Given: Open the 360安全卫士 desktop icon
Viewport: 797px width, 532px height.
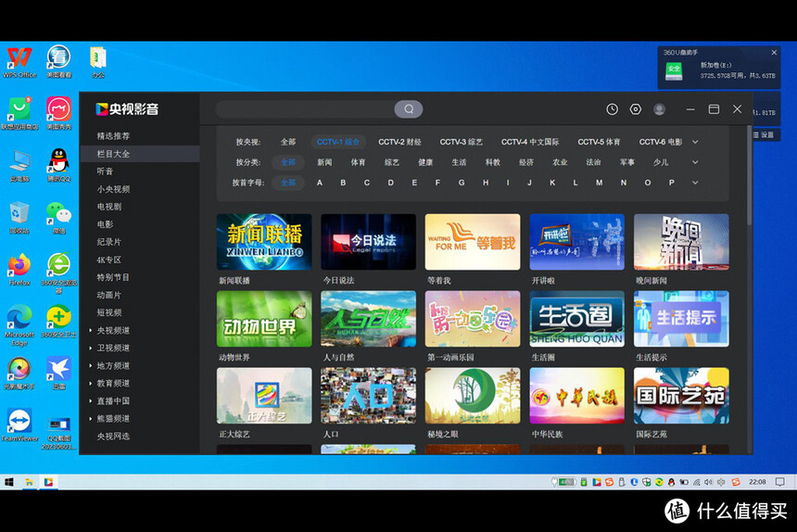Looking at the screenshot, I should 59,323.
